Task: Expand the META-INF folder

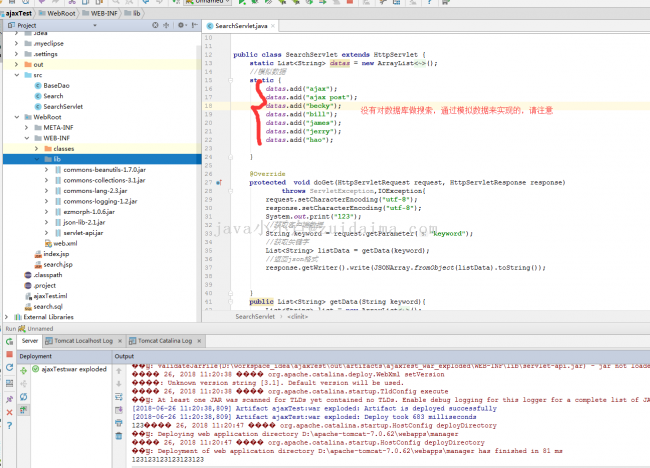Action: [27, 127]
